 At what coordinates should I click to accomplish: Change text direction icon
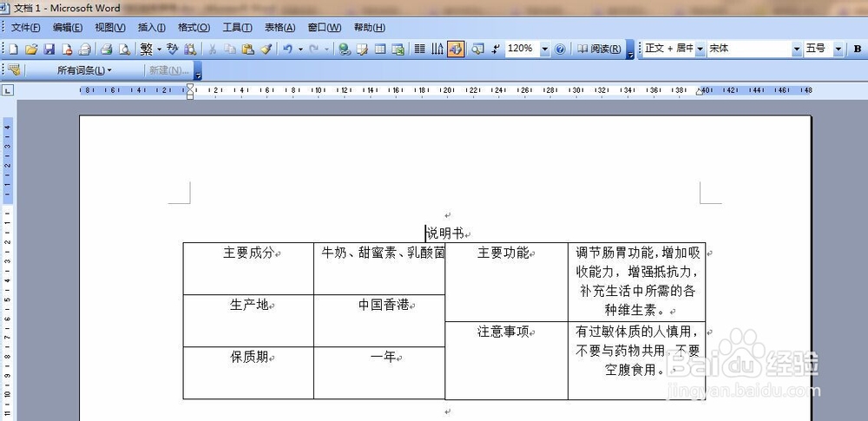coord(437,49)
